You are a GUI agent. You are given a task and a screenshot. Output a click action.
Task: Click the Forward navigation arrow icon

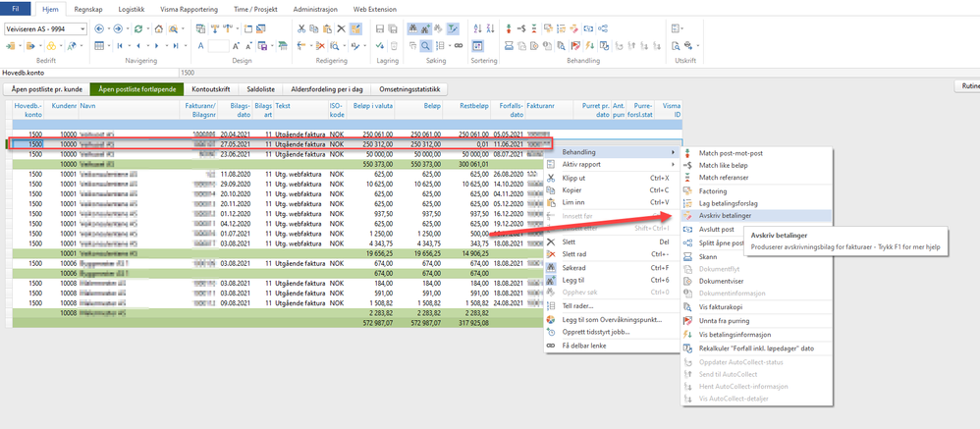tap(118, 28)
